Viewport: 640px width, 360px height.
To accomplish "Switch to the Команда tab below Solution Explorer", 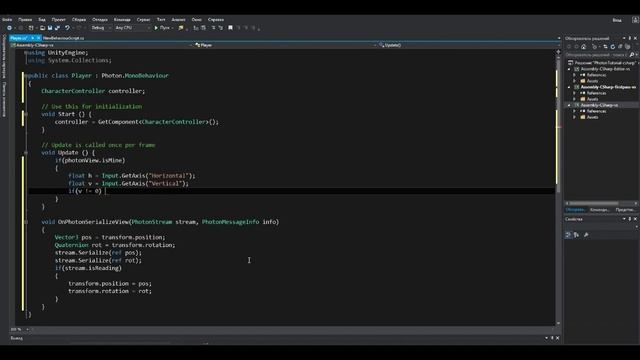I will pyautogui.click(x=600, y=210).
